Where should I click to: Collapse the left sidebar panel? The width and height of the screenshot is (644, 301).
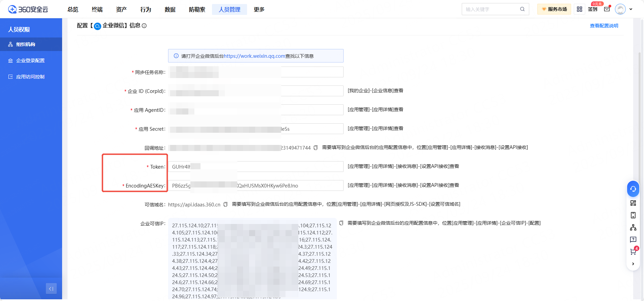tap(51, 289)
